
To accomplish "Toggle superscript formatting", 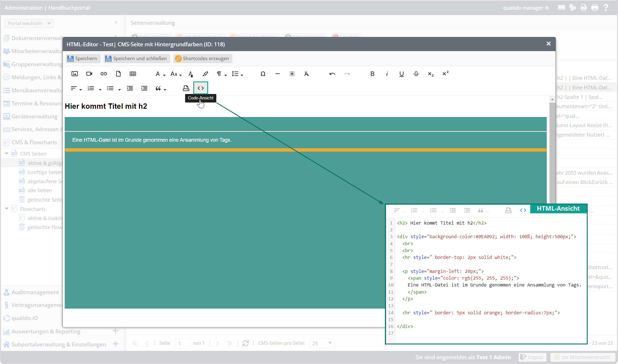I will 445,74.
